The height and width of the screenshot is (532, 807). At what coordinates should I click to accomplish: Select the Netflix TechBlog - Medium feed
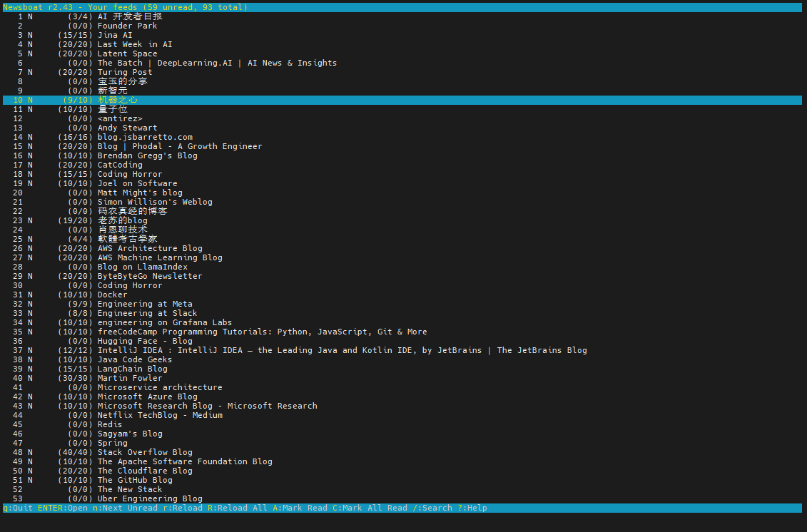click(160, 415)
